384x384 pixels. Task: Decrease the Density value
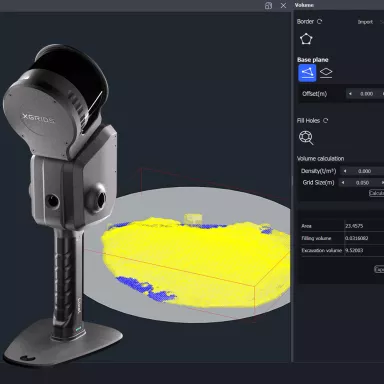[345, 171]
